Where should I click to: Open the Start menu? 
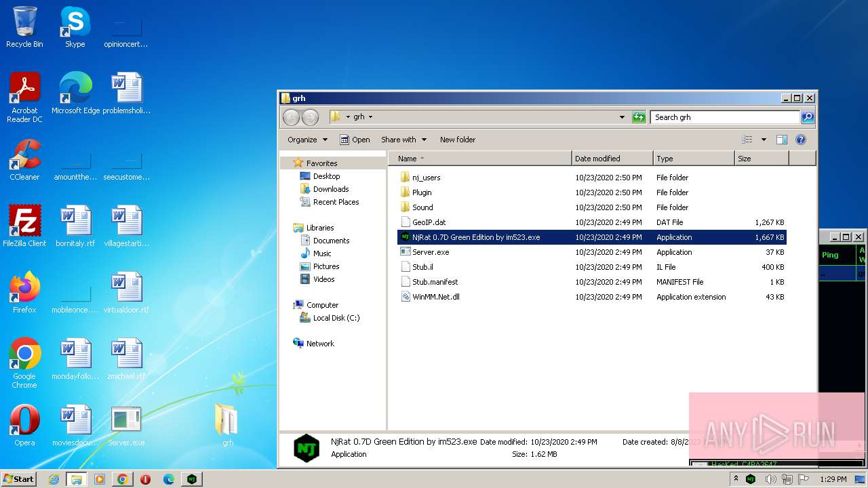[19, 479]
